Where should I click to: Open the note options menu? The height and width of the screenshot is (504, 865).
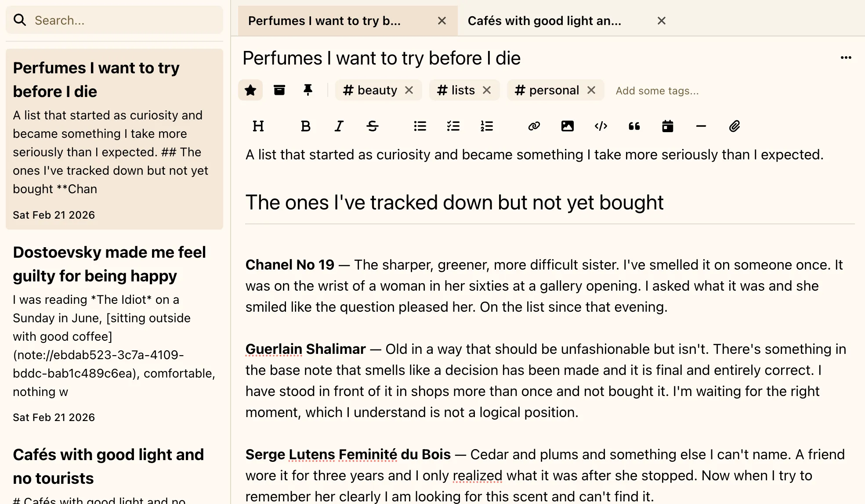(x=846, y=58)
